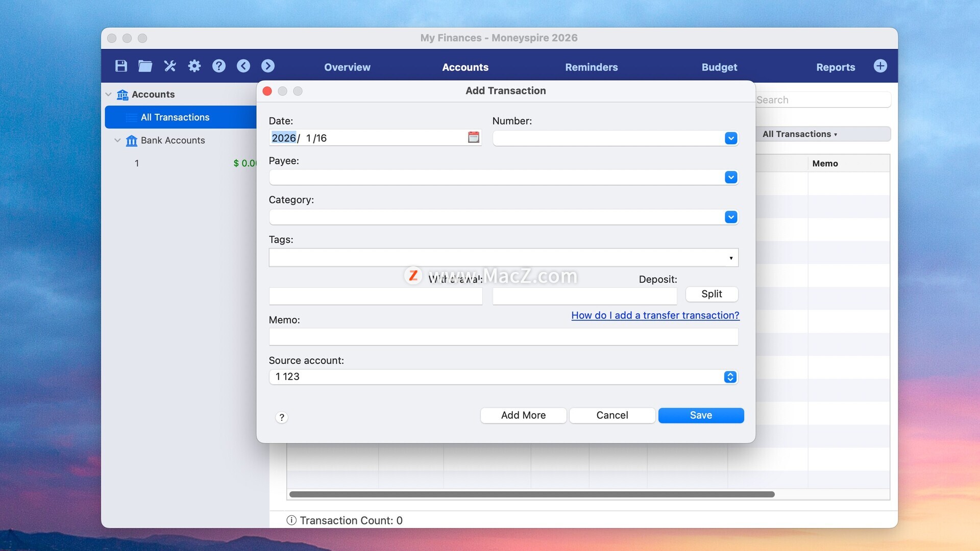Open settings gear icon
The width and height of the screenshot is (980, 551).
click(194, 66)
